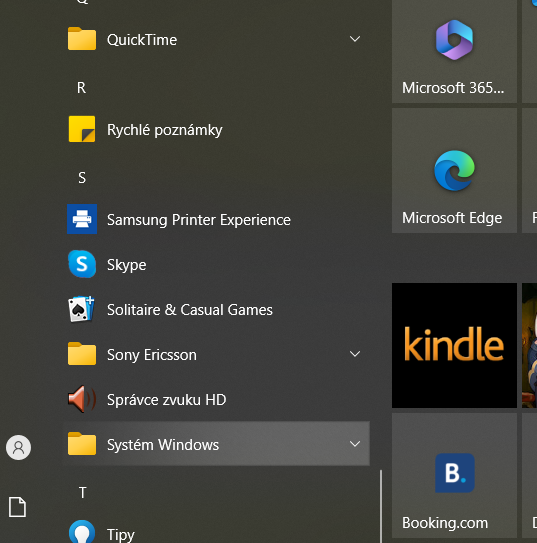Open the Tipy lightbulb icon
This screenshot has width=537, height=543.
pyautogui.click(x=82, y=532)
